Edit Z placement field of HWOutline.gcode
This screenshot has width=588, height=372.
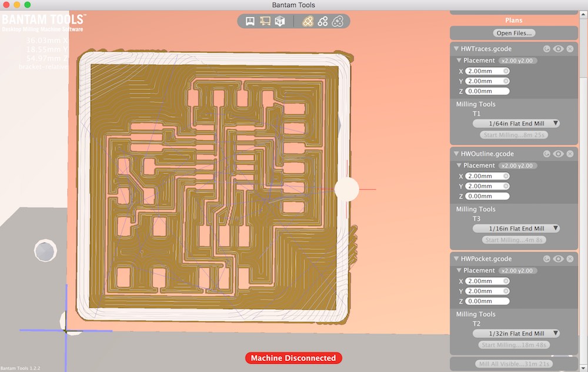coord(487,196)
